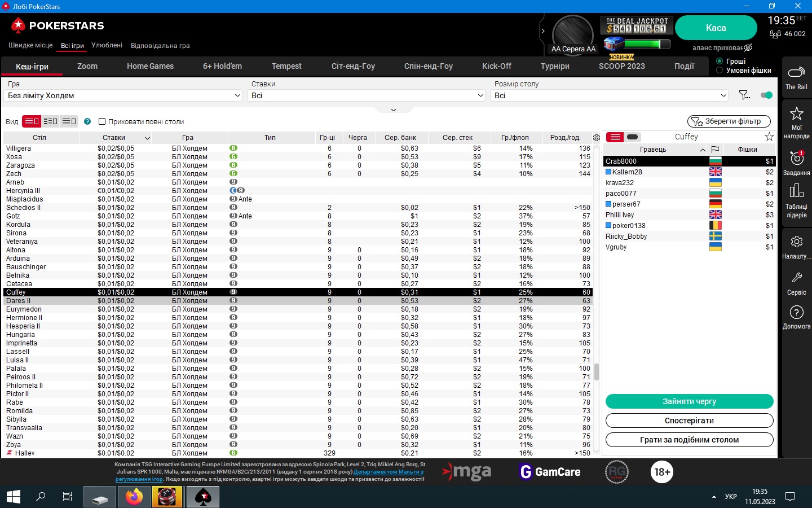The height and width of the screenshot is (508, 812).
Task: Click The Deal Jackpot banner
Action: tap(637, 25)
